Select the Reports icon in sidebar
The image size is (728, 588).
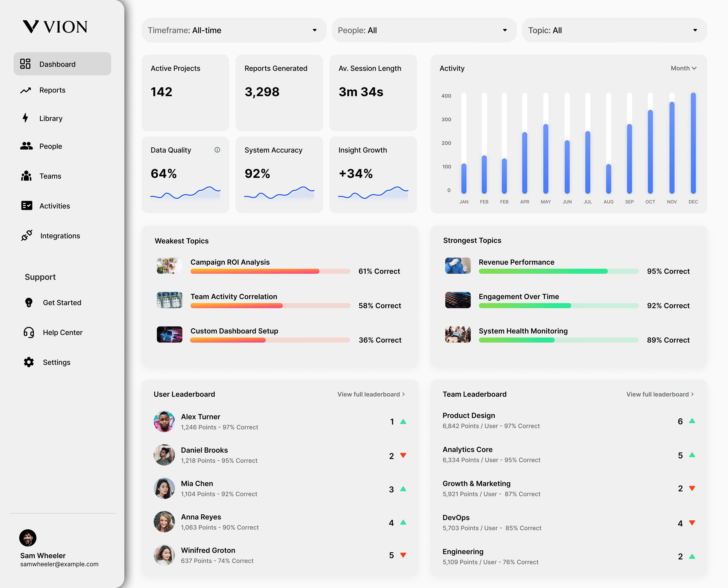26,90
